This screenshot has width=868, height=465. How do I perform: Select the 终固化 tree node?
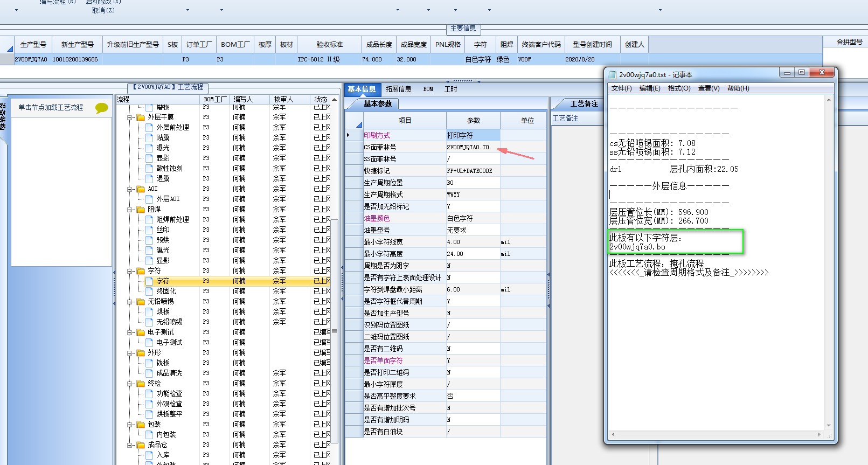tap(166, 291)
